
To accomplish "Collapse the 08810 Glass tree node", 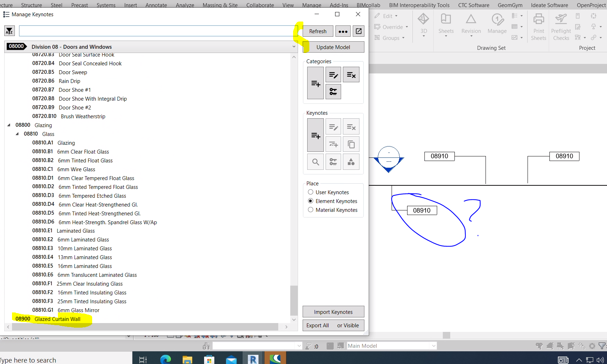I will tap(17, 134).
